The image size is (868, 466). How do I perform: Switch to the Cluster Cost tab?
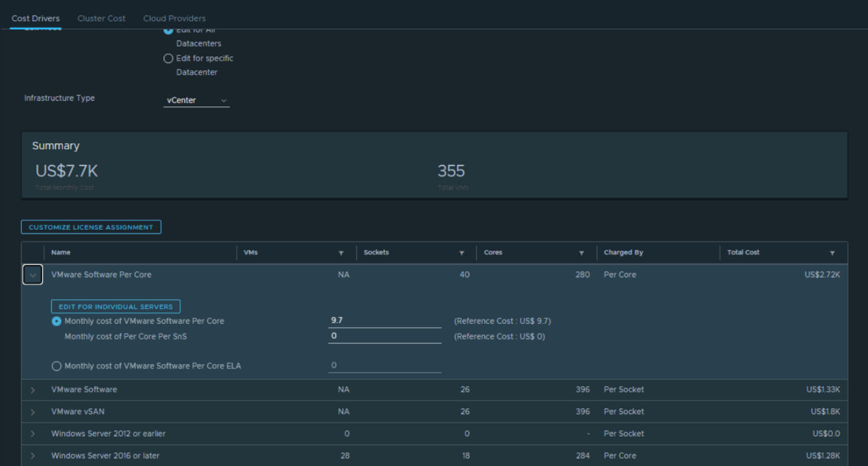click(101, 18)
